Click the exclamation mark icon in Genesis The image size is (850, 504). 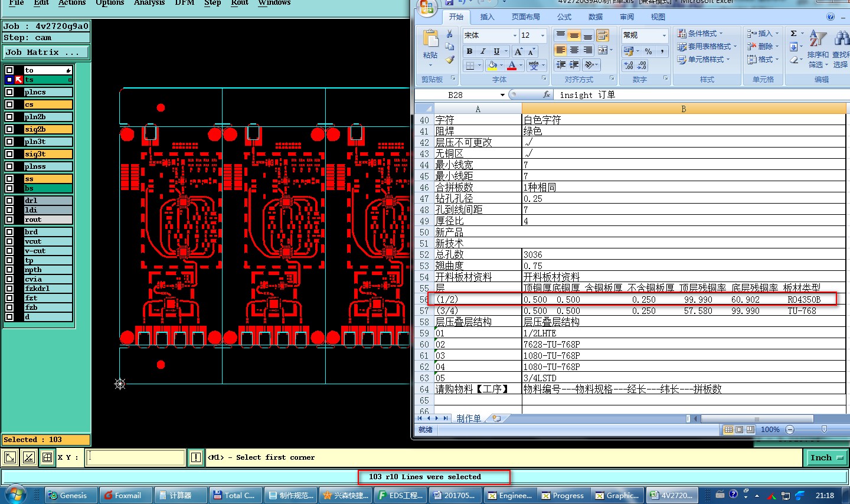coord(196,457)
